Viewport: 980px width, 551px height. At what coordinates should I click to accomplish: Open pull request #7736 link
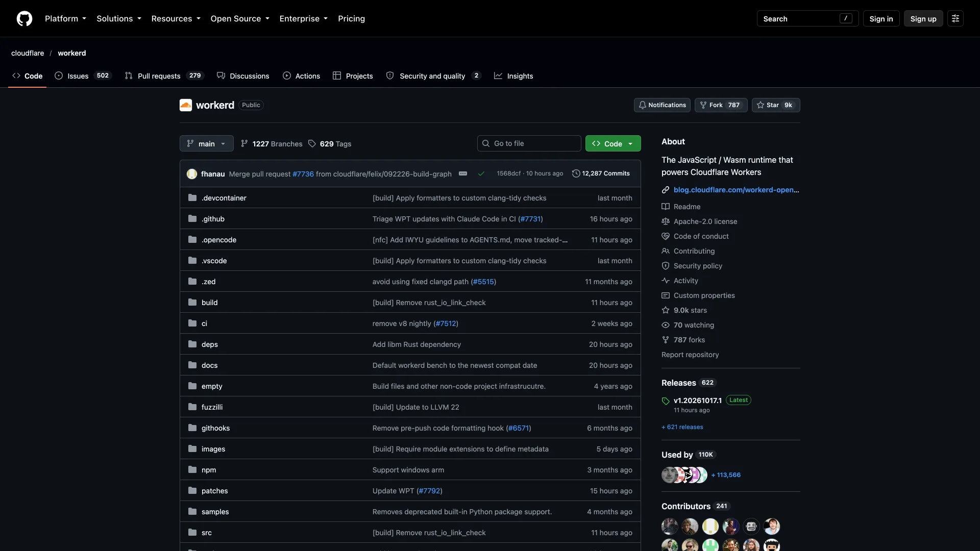tap(303, 174)
